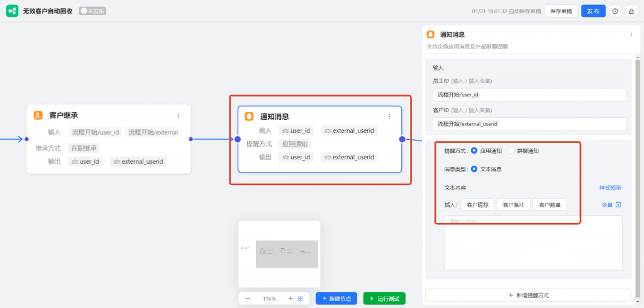
Task: Click 流程开始/user_id tag in 客户继承 node
Action: [x=96, y=132]
